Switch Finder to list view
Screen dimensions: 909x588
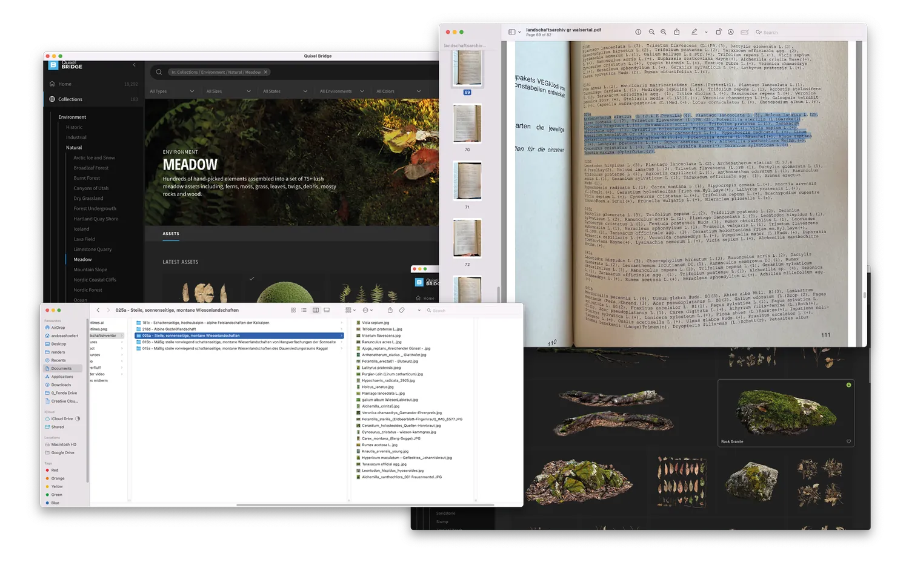[x=304, y=310]
